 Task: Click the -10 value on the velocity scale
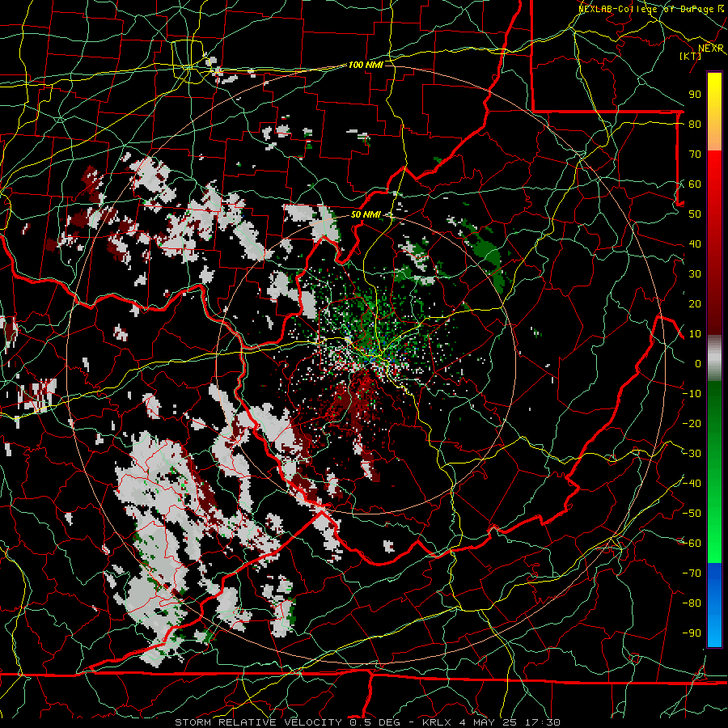pos(692,394)
